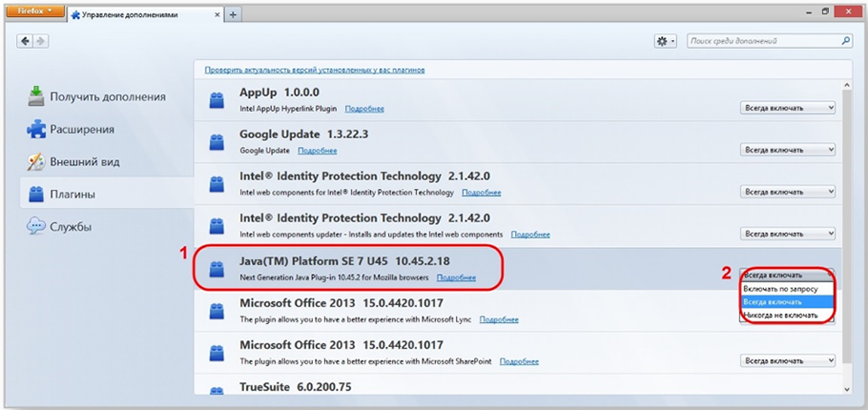Image resolution: width=868 pixels, height=410 pixels.
Task: Open the gear tools menu
Action: (x=665, y=42)
